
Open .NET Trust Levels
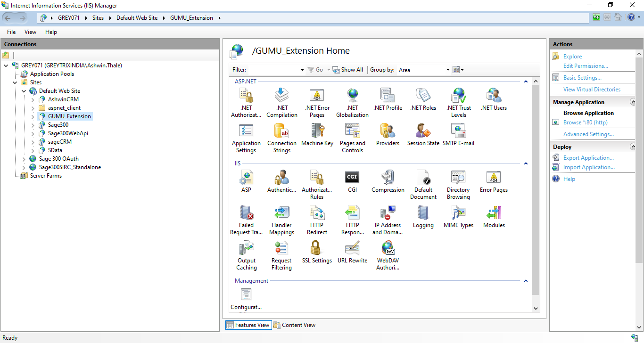(x=458, y=103)
